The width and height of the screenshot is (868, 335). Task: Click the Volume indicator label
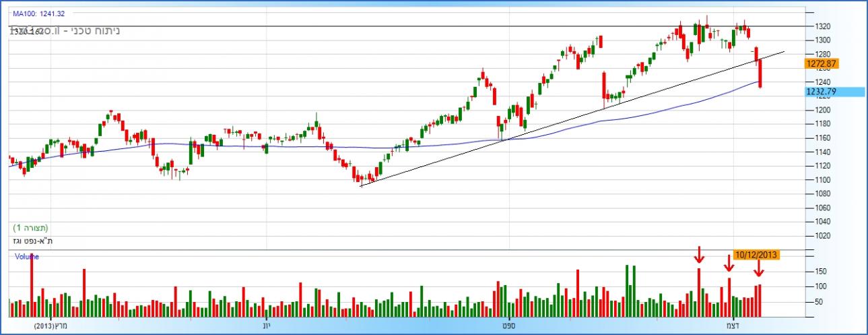(27, 257)
